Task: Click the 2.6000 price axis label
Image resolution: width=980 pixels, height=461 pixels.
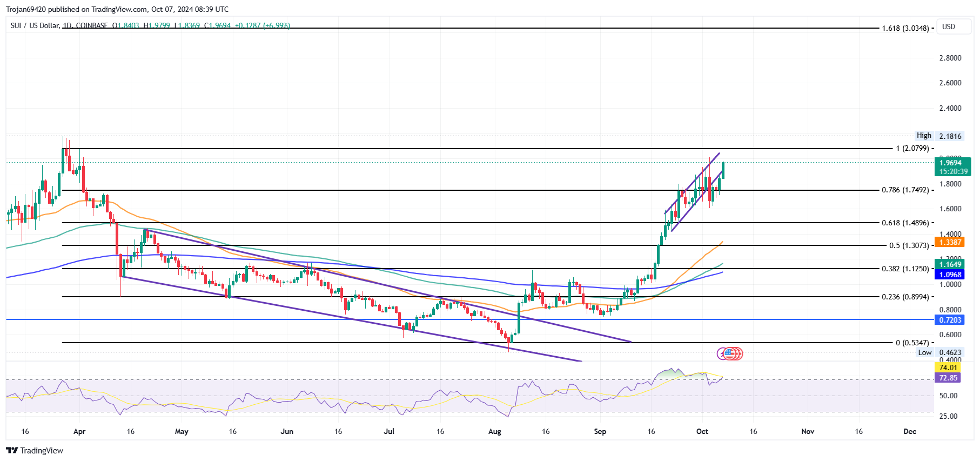Action: (x=950, y=83)
